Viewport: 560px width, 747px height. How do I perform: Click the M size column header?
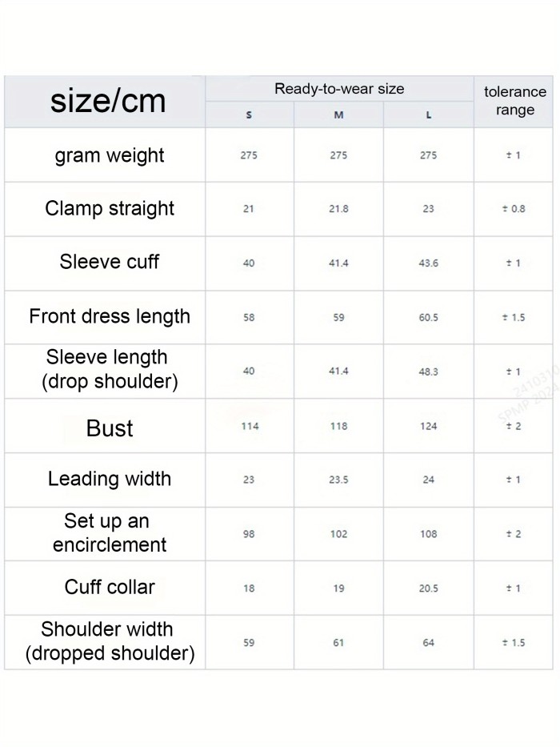(338, 115)
